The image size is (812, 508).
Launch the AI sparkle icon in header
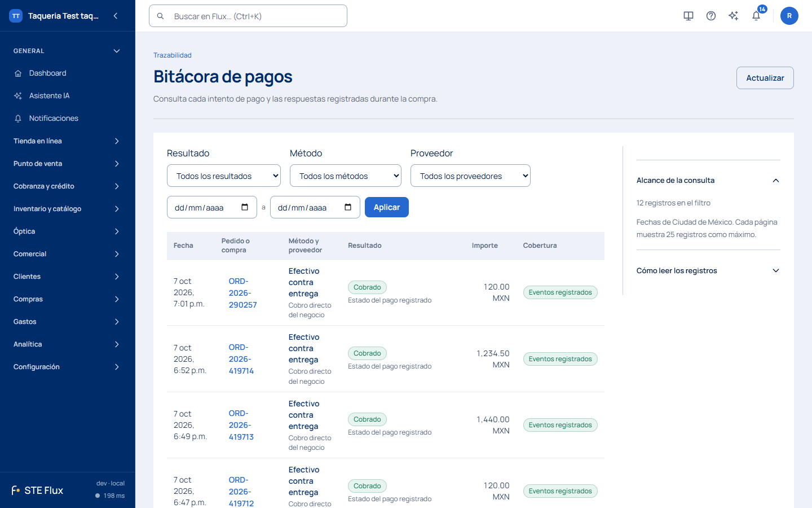734,16
